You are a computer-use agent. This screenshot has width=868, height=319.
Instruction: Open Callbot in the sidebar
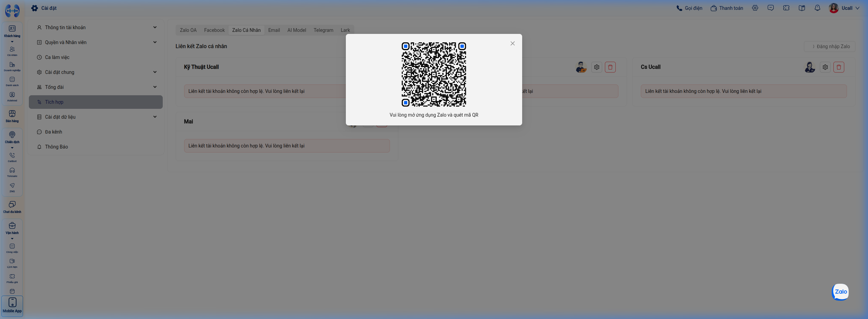tap(12, 157)
